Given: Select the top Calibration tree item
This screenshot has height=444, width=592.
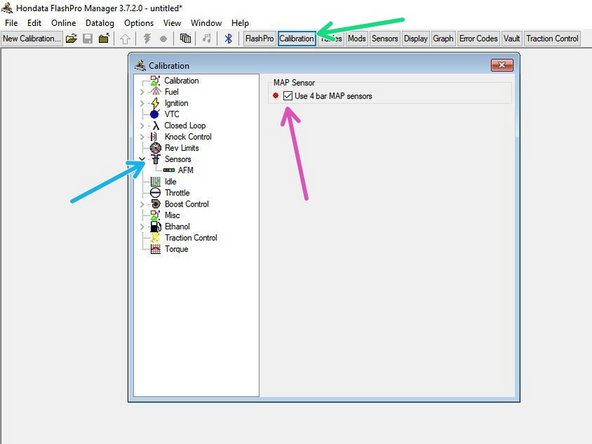Looking at the screenshot, I should pos(182,80).
